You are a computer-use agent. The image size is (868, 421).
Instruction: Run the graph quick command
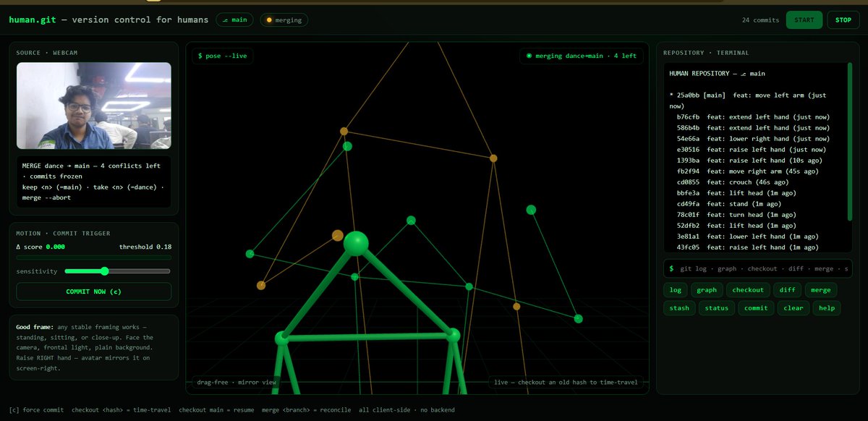click(x=706, y=290)
